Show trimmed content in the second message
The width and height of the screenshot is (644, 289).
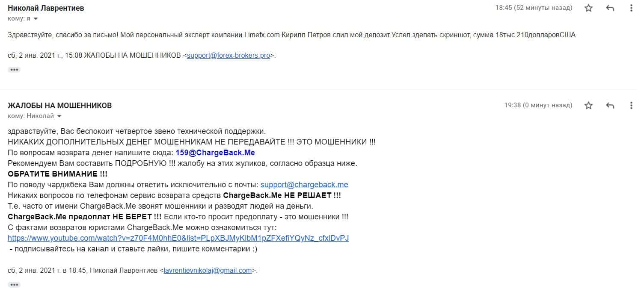[x=14, y=284]
